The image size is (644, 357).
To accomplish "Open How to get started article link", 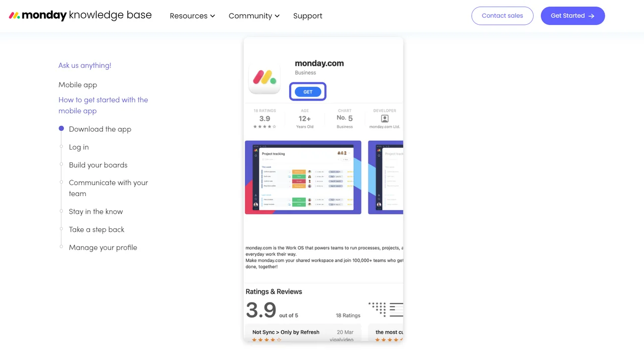I will 103,105.
